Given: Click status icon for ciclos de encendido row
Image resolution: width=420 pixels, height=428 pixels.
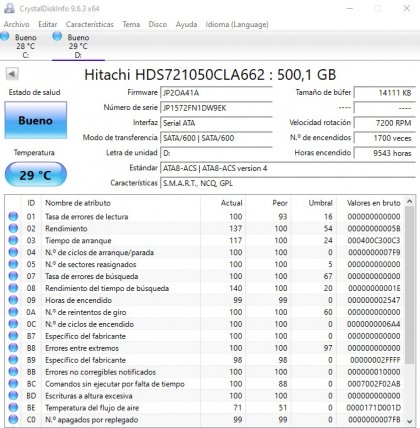Looking at the screenshot, I should pos(13,324).
